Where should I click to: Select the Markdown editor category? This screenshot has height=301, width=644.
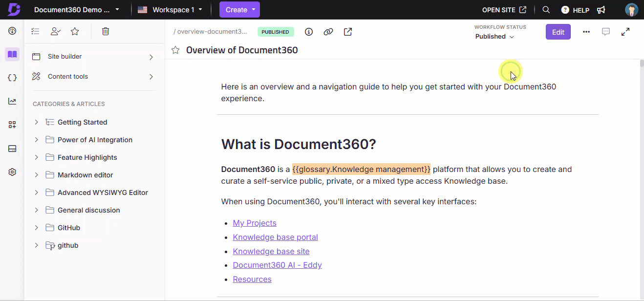pos(85,175)
